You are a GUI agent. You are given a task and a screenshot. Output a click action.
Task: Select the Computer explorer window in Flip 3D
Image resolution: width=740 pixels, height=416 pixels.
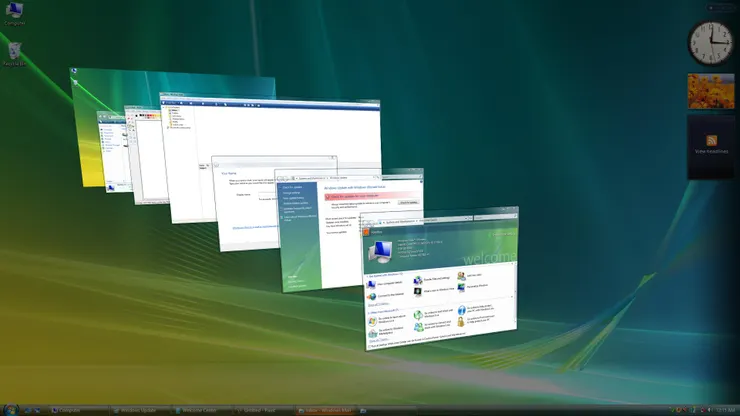113,151
